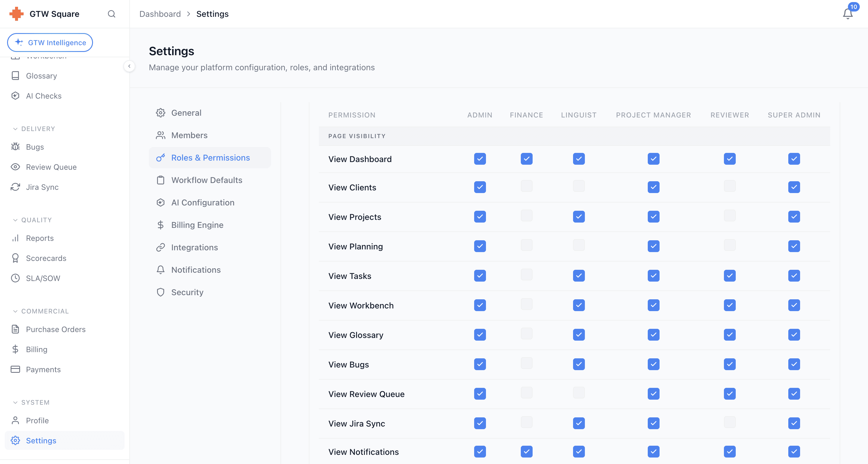Open the Security settings section

pos(187,292)
